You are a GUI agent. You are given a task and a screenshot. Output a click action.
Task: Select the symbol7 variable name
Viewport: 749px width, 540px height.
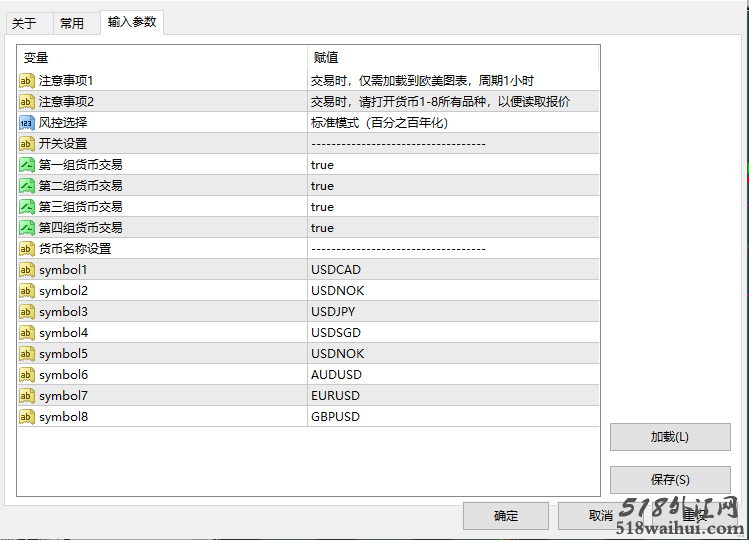[64, 396]
